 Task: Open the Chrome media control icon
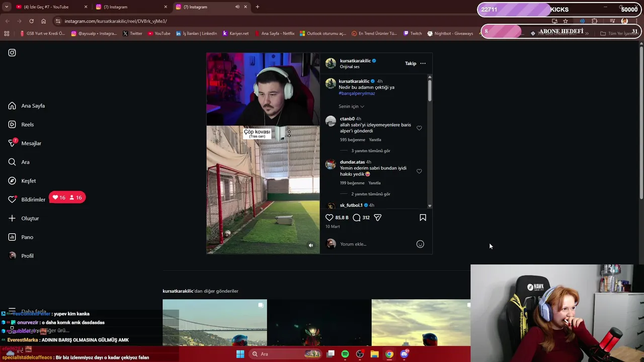coord(612,21)
